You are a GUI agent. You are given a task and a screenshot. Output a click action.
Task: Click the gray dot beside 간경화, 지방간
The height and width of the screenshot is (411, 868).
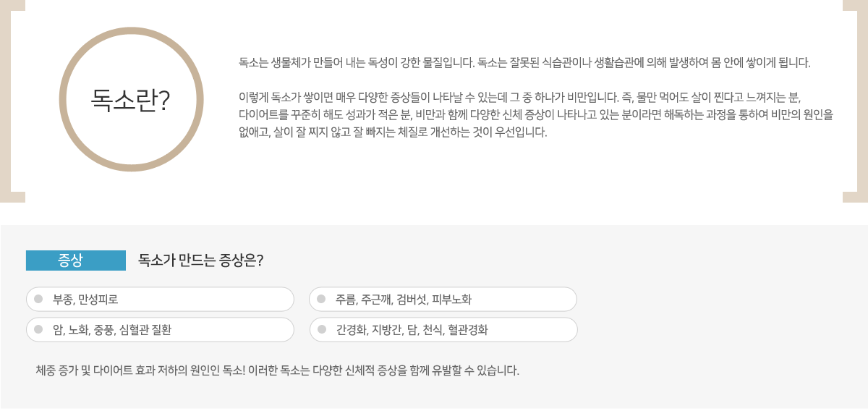(321, 329)
